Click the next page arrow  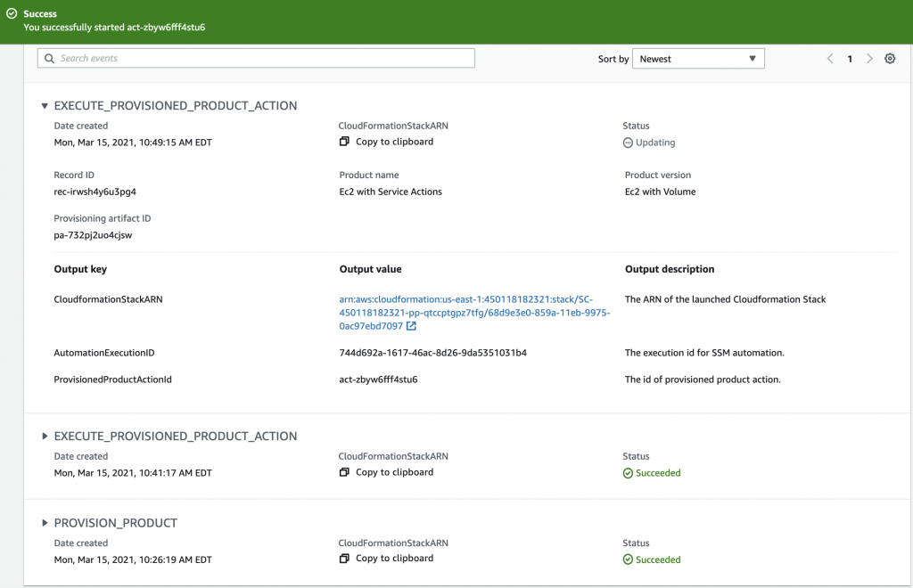click(x=869, y=58)
